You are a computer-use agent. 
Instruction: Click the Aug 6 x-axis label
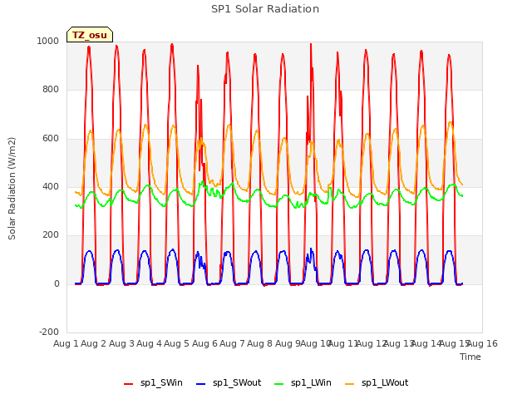[204, 343]
